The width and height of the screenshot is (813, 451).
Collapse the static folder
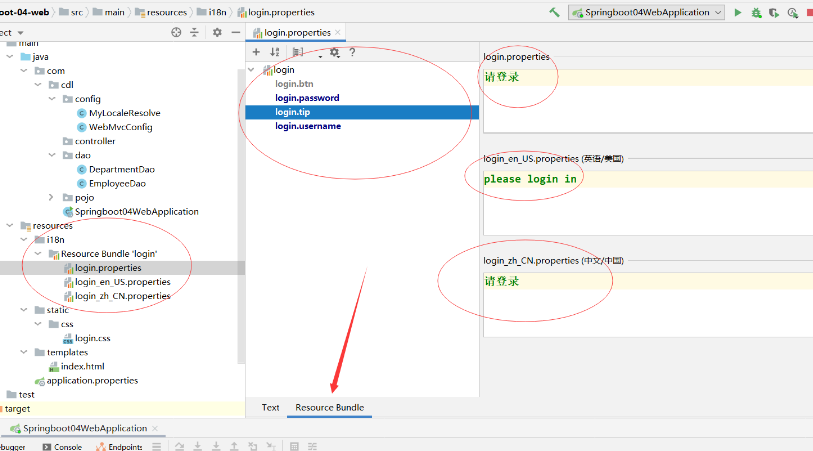pyautogui.click(x=24, y=310)
